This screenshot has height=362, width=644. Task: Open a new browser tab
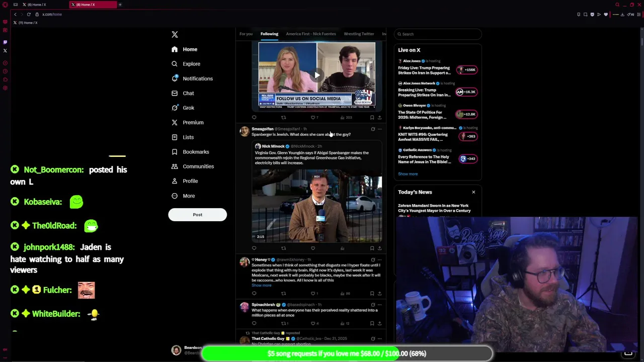tap(120, 5)
